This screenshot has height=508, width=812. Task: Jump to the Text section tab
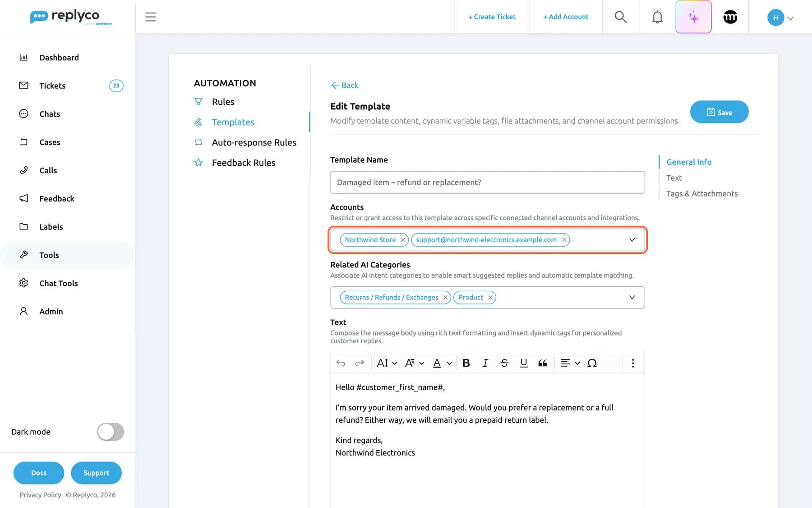point(674,178)
